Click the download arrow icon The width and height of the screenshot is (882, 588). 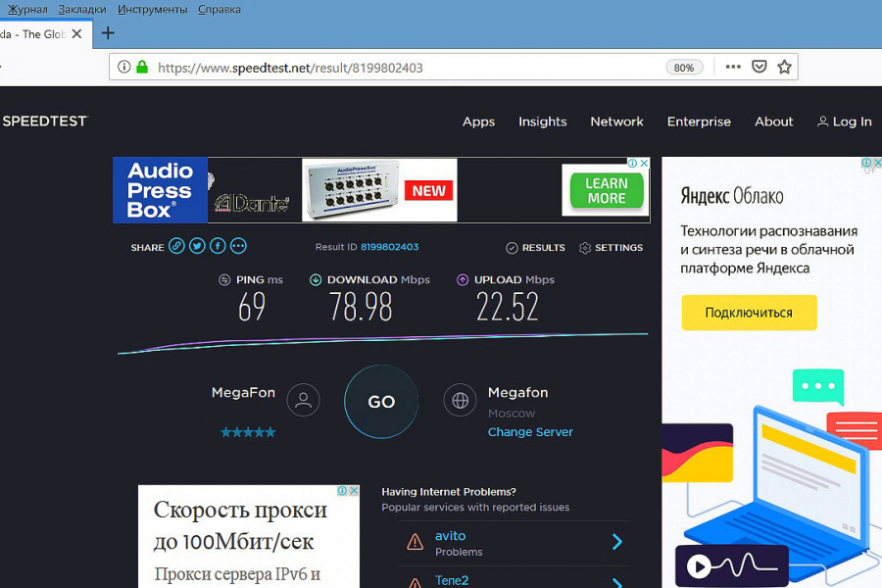(316, 279)
